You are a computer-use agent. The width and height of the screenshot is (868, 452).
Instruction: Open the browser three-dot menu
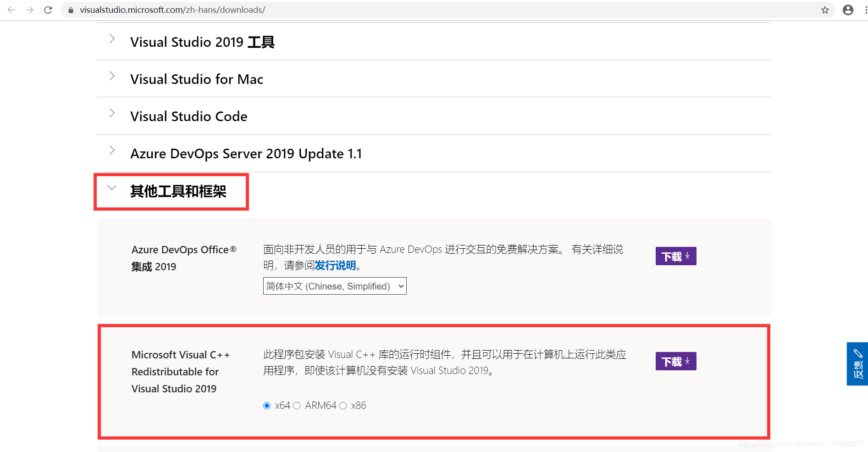click(865, 10)
